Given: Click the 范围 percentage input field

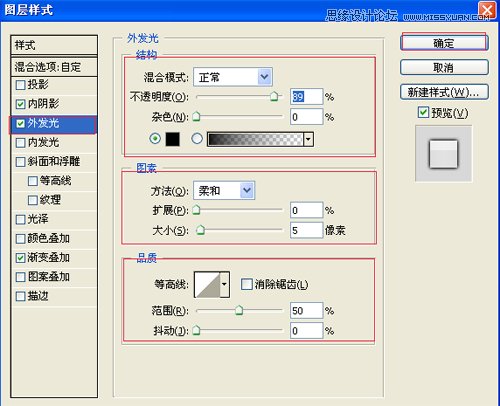Looking at the screenshot, I should coord(306,311).
